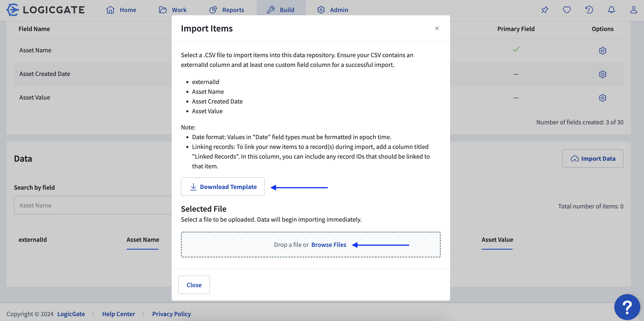Click Browse Files to select a CSV
The width and height of the screenshot is (644, 321).
click(329, 245)
